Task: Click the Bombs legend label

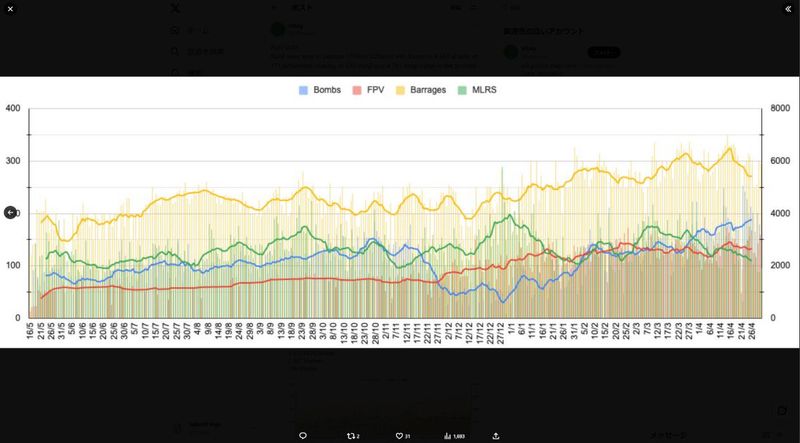Action: pos(327,90)
